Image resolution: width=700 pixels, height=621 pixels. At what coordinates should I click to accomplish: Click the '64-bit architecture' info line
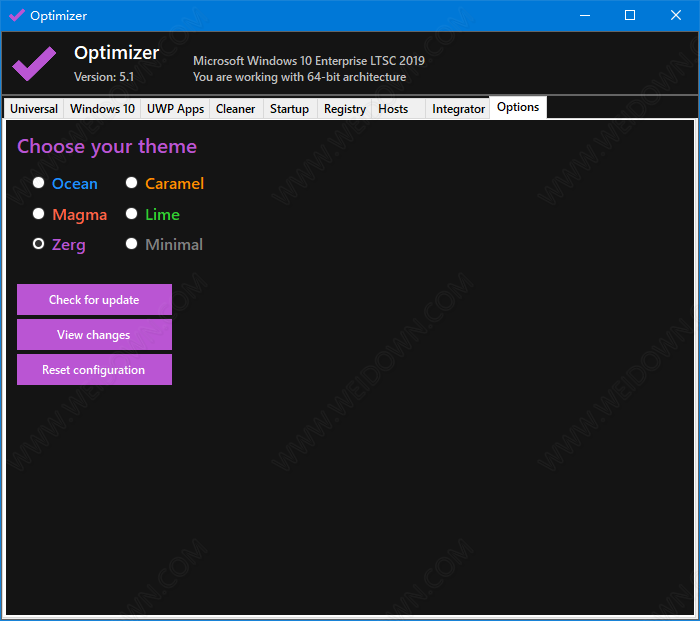pyautogui.click(x=300, y=77)
